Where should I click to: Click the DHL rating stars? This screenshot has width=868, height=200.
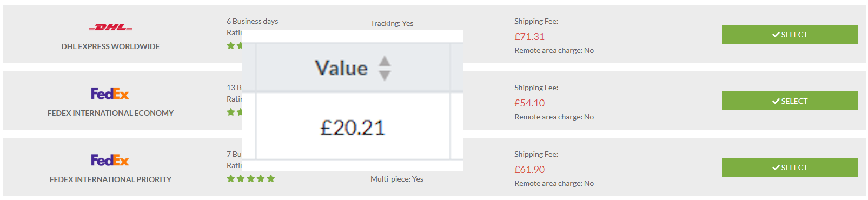(234, 46)
